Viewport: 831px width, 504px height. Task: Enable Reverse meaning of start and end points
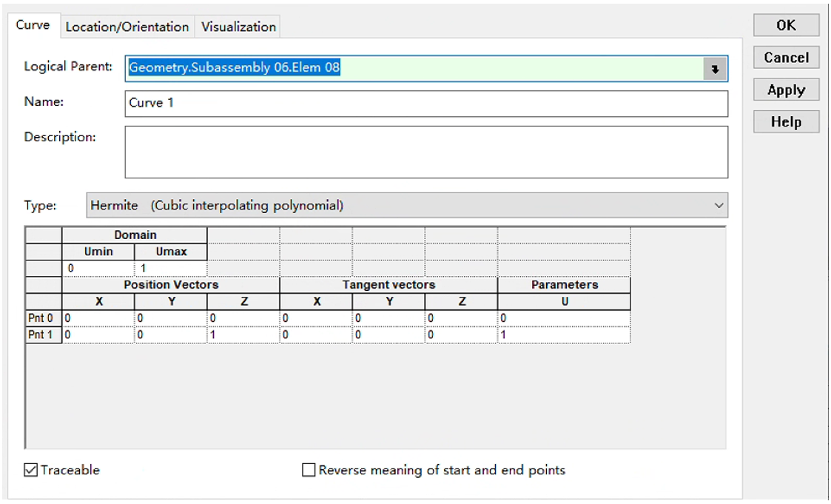pyautogui.click(x=309, y=470)
